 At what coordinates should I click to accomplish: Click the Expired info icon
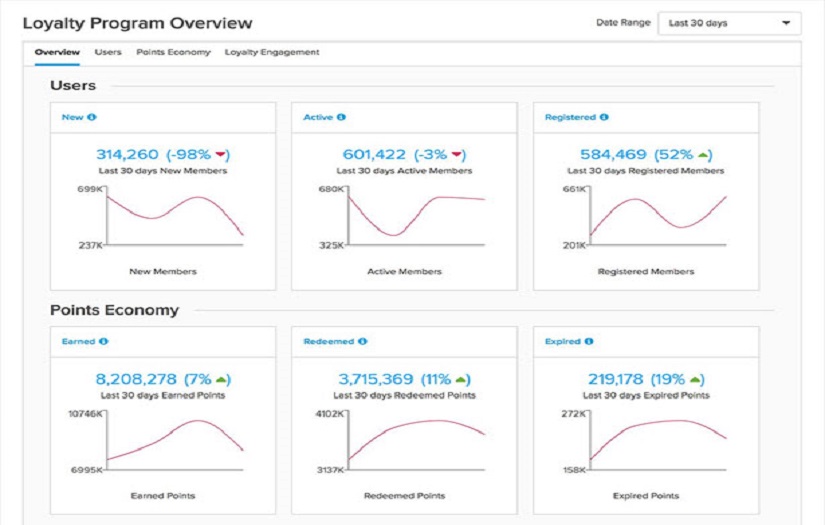pos(589,341)
